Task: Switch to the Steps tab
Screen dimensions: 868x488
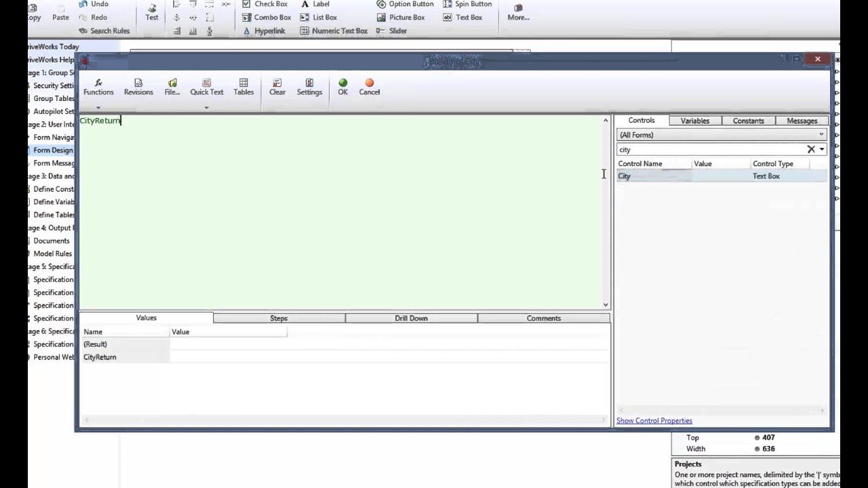Action: tap(279, 318)
